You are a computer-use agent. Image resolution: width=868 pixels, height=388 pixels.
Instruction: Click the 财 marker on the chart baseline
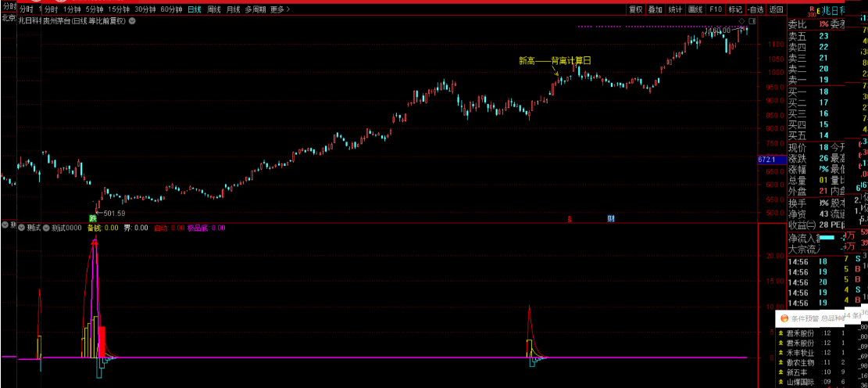point(611,218)
